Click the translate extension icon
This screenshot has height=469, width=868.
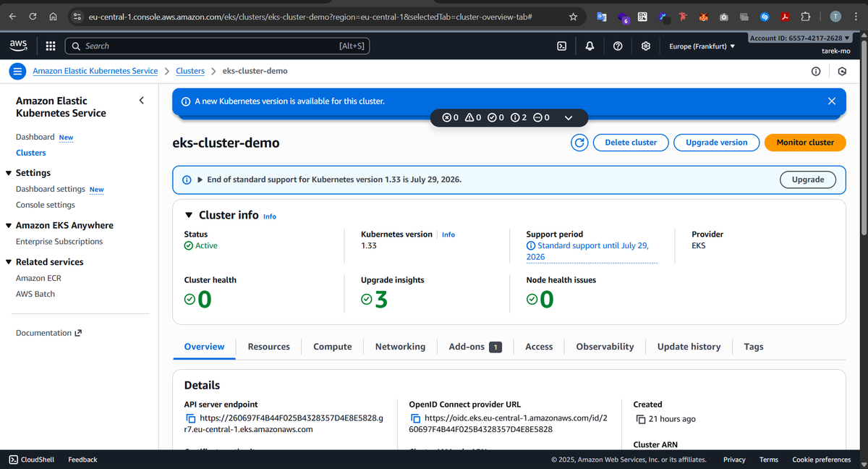(602, 16)
